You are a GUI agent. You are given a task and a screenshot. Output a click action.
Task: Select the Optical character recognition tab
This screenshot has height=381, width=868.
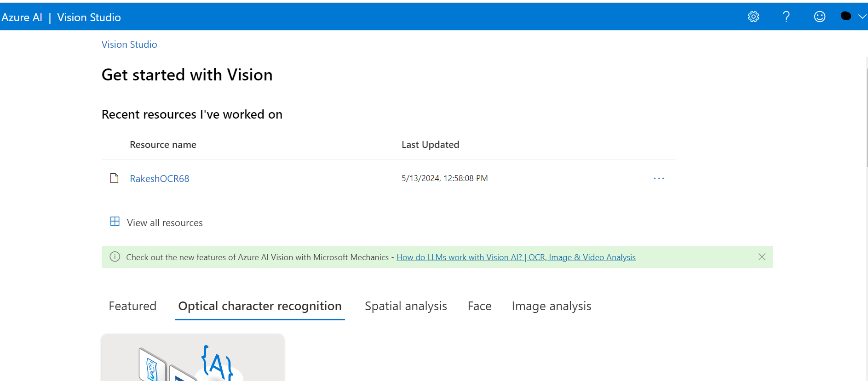point(260,307)
